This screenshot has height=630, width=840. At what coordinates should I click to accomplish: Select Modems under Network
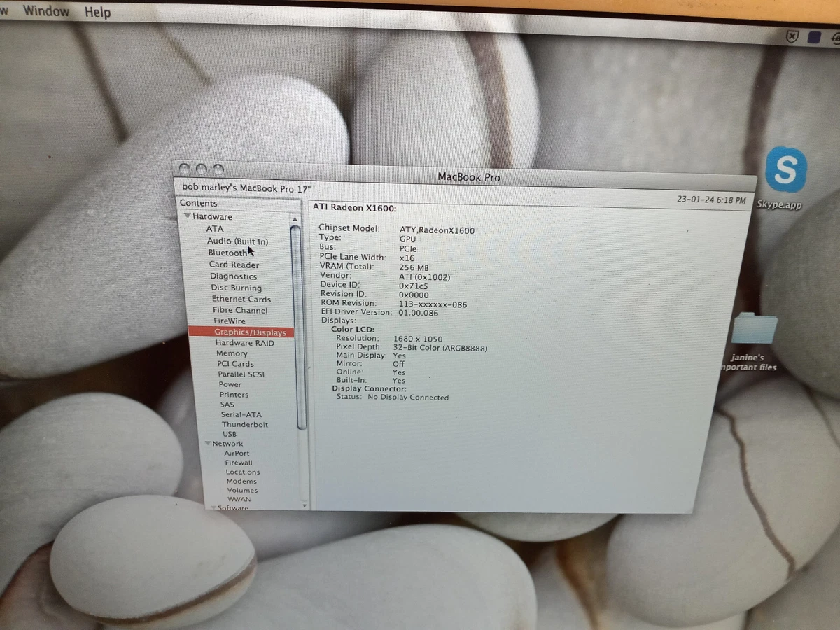point(241,481)
